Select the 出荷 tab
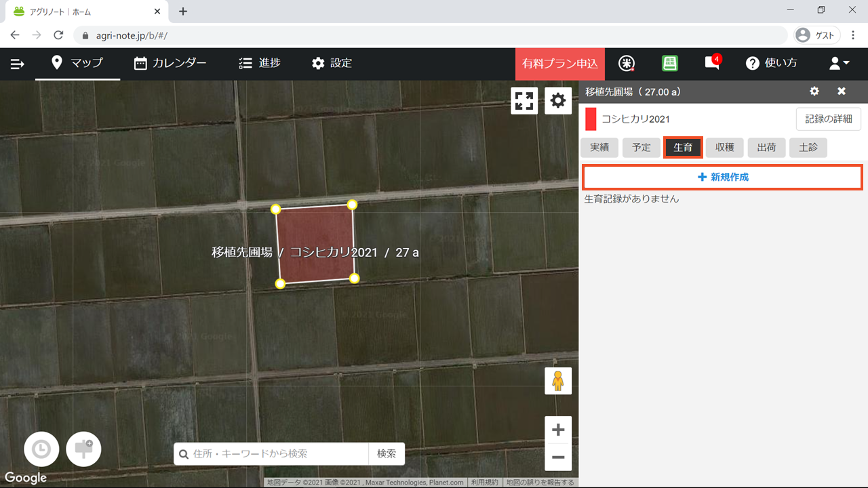 (767, 148)
